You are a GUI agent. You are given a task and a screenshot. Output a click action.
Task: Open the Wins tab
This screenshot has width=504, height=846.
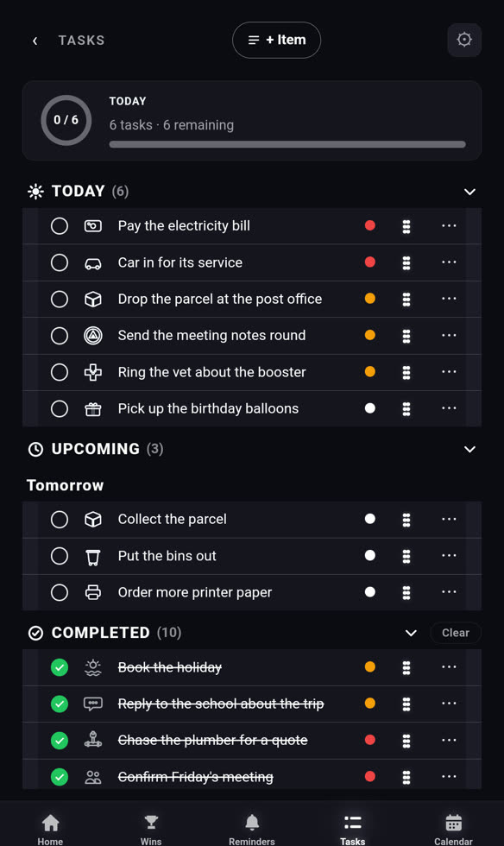[x=151, y=830]
